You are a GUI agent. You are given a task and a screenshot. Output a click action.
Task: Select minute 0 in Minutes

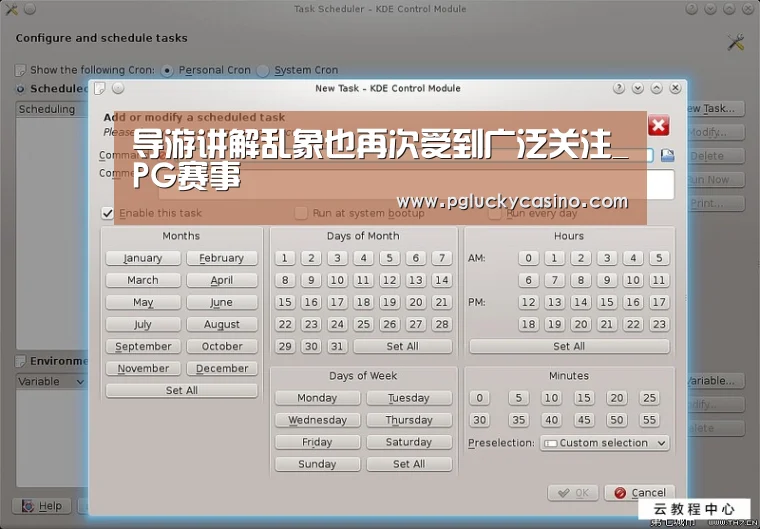pyautogui.click(x=479, y=398)
